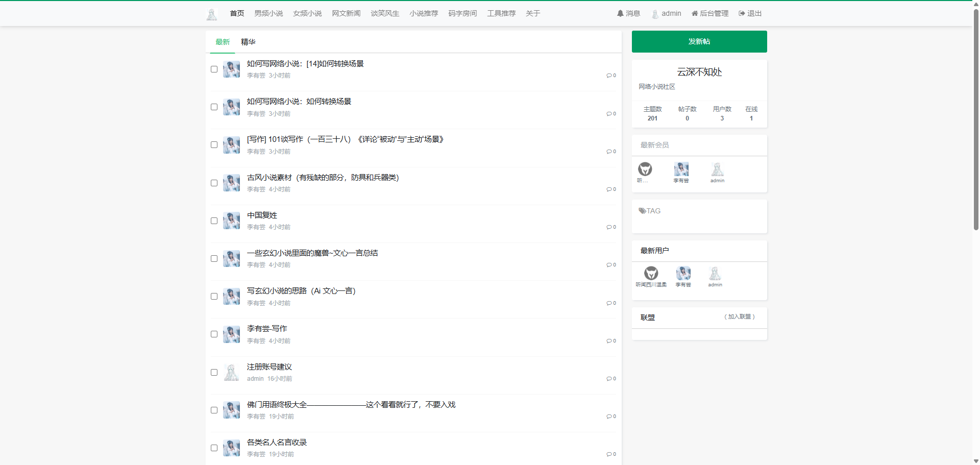Click the admin avatar in the top navbar
The width and height of the screenshot is (980, 465).
click(x=655, y=14)
